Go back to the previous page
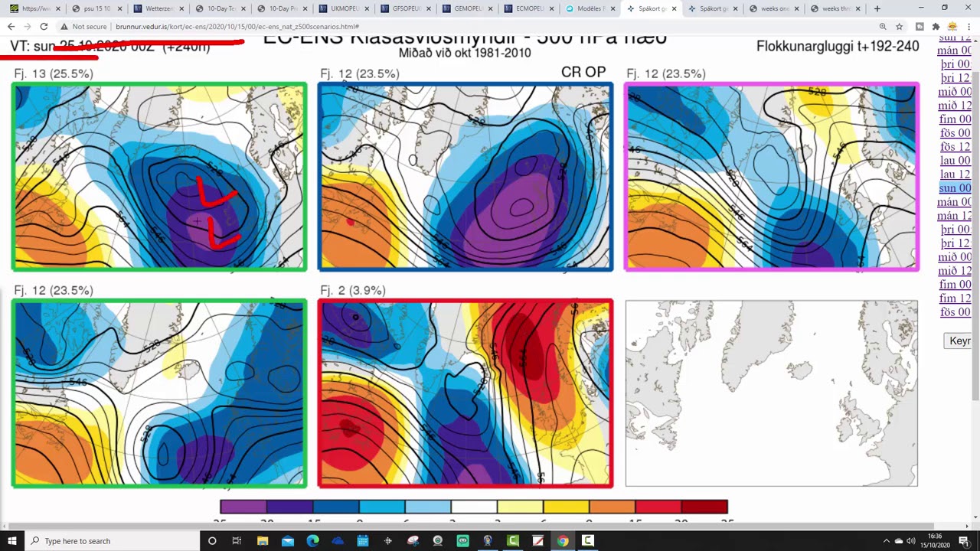The image size is (980, 551). point(11,26)
